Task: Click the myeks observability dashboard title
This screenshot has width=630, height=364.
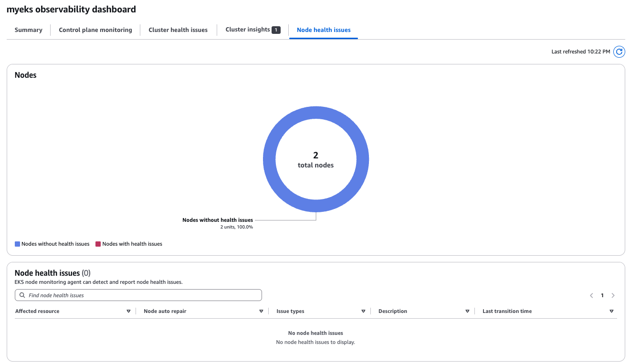Action: tap(71, 9)
